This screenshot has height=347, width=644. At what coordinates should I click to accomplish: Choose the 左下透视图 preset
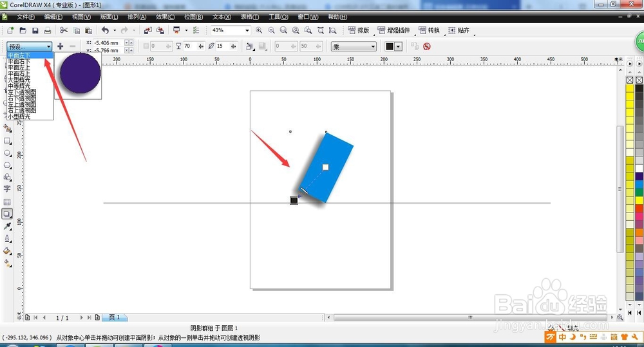click(x=30, y=92)
